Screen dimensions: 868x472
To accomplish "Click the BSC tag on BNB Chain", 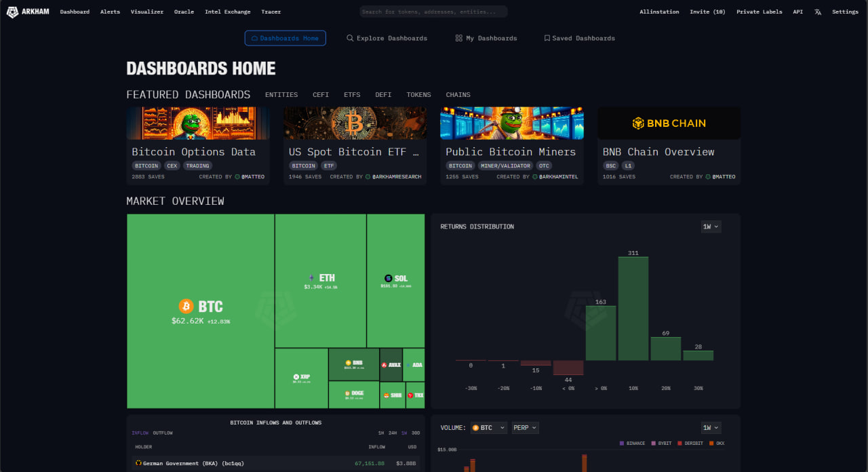I will click(611, 165).
